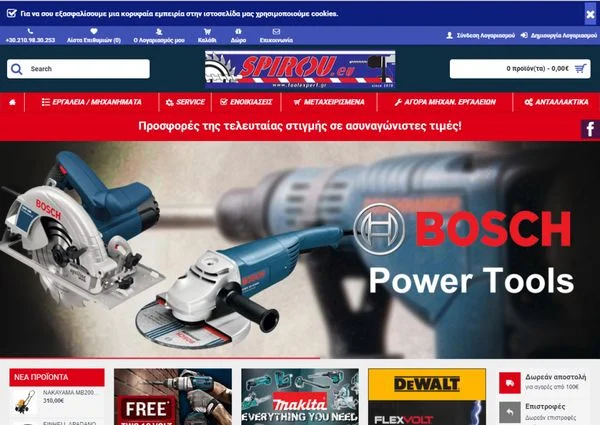The width and height of the screenshot is (600, 425).
Task: Open the ΑΝΤΑΛΛΑΚΤΙΚΑ menu item
Action: click(x=556, y=102)
